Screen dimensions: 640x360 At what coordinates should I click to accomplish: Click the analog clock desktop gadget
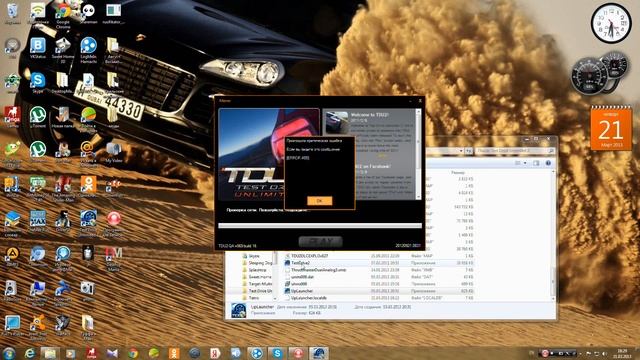[x=611, y=23]
